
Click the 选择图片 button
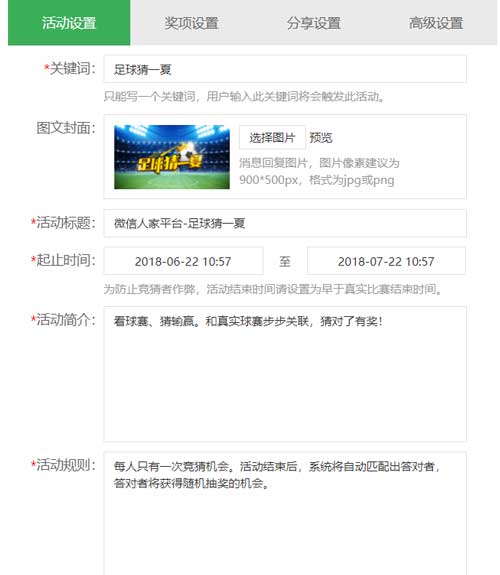coord(272,138)
